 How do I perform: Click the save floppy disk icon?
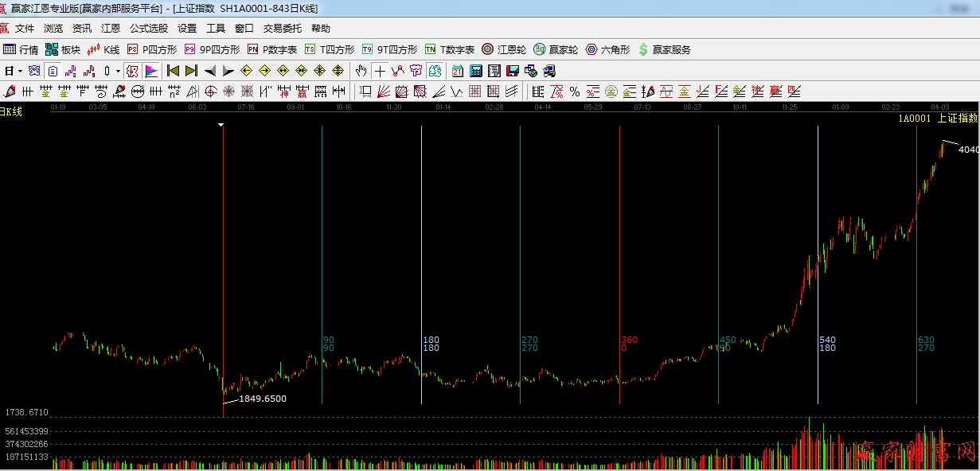pos(512,71)
